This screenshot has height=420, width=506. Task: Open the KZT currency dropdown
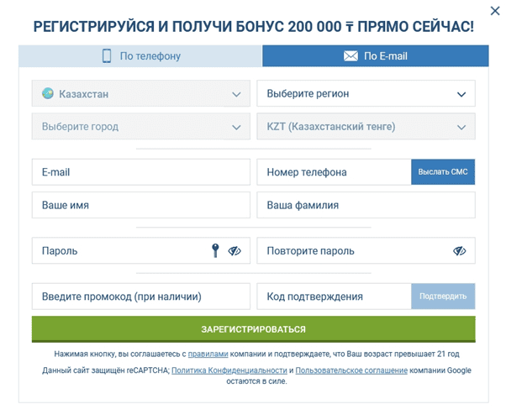point(366,127)
